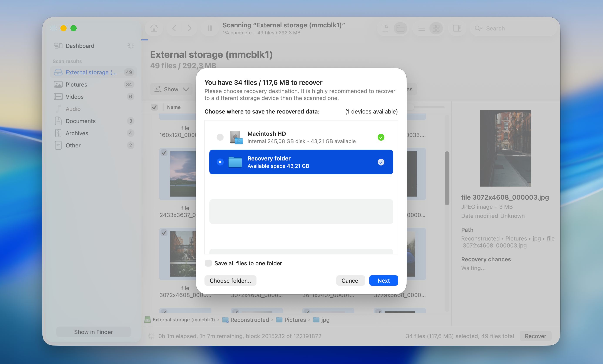Viewport: 603px width, 364px height.
Task: Uncheck the select-all checkbox above Name column
Action: tap(154, 107)
